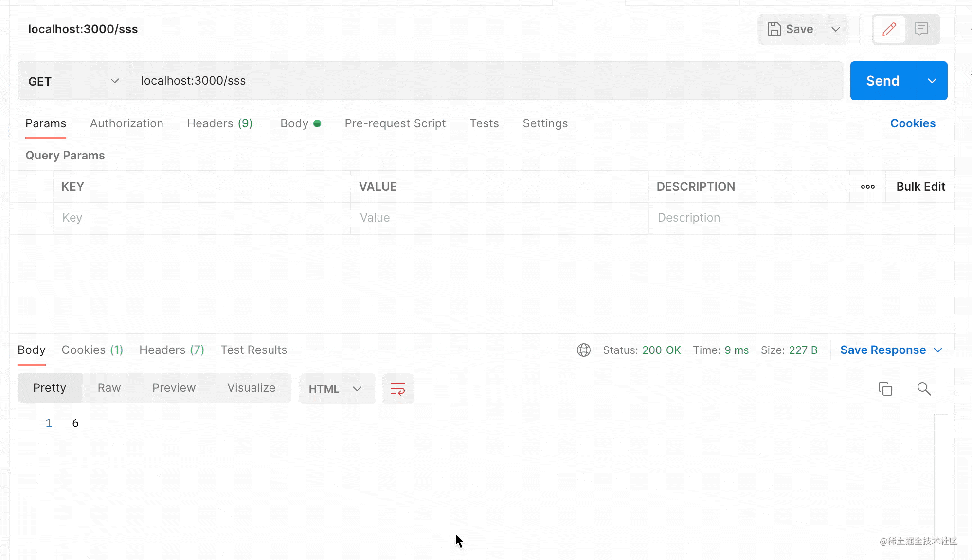972x560 pixels.
Task: Switch response view to Preview
Action: (174, 388)
